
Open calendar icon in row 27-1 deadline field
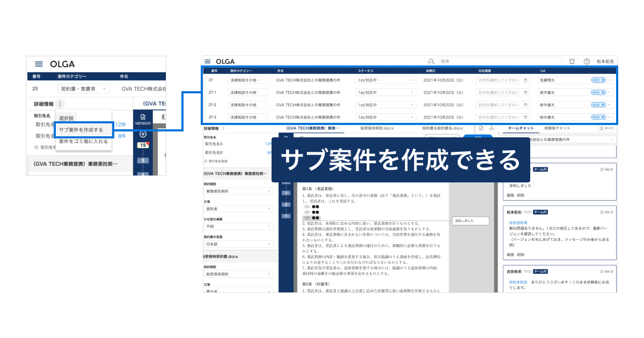525,92
